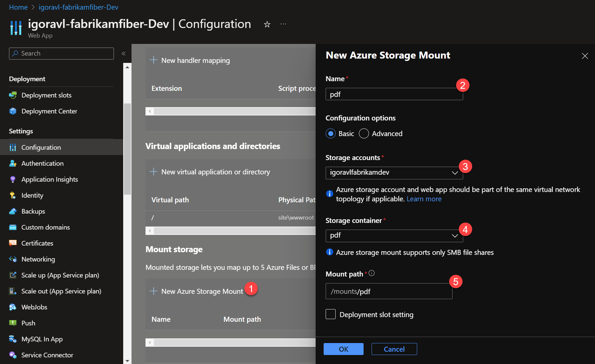Click the plus icon for New handler mapping
The image size is (595, 364).
click(x=153, y=60)
